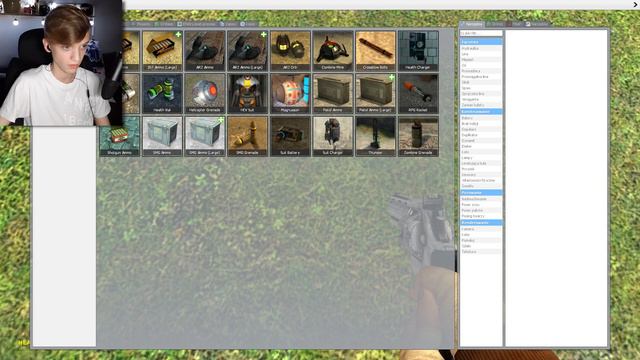640x360 pixels.
Task: Select the Zawias kulisty tool
Action: (x=481, y=105)
